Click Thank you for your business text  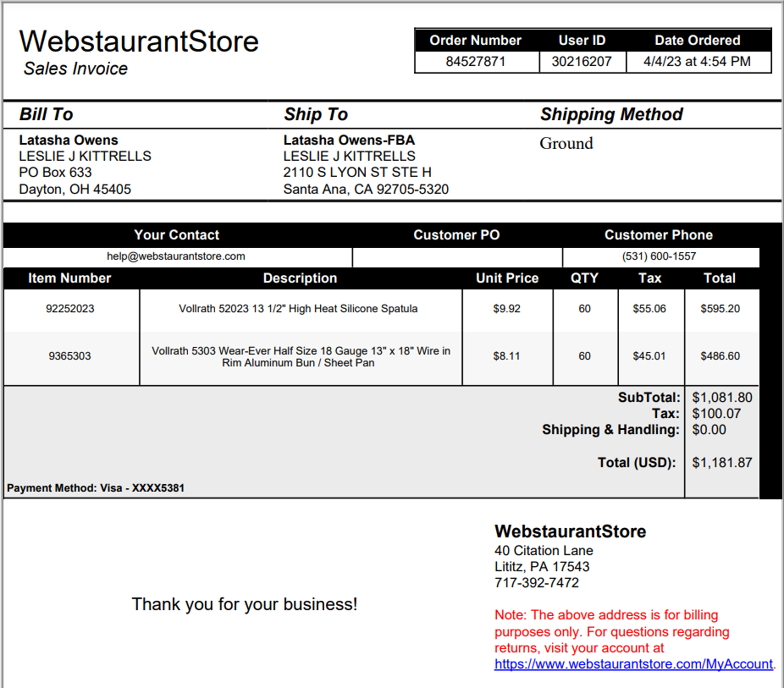pyautogui.click(x=245, y=604)
